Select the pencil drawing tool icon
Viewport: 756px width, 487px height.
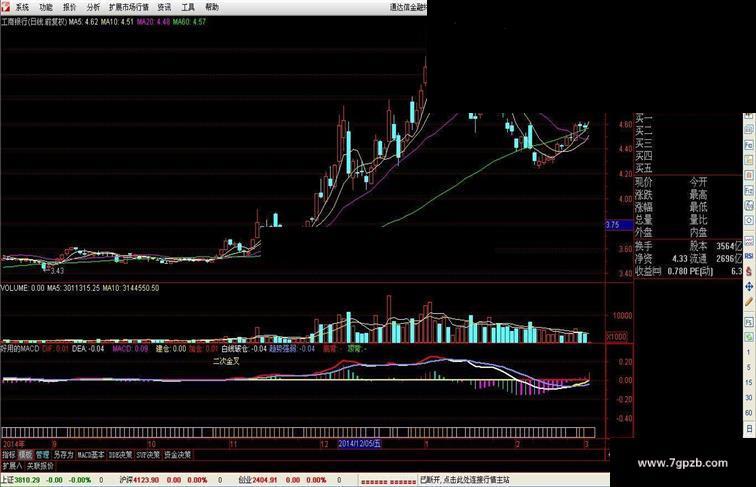tap(749, 302)
